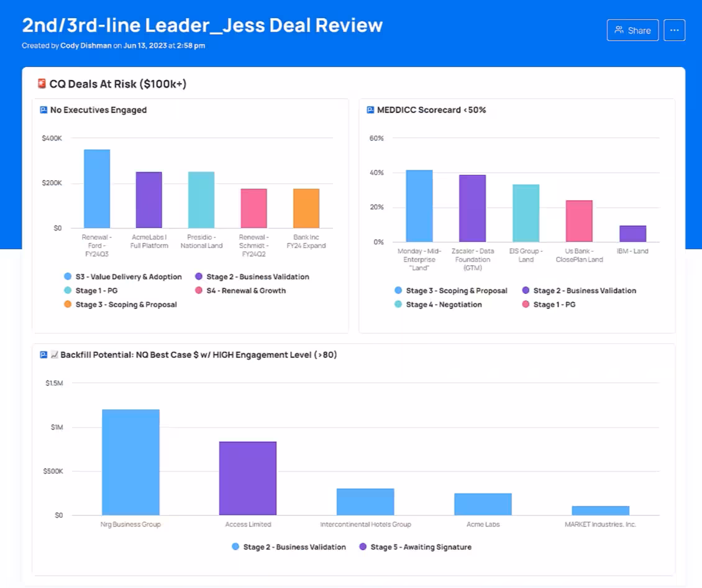Screen dimensions: 702x588
Task: Click the Renewal - Ford - FY24Q3 bar
Action: 97,186
